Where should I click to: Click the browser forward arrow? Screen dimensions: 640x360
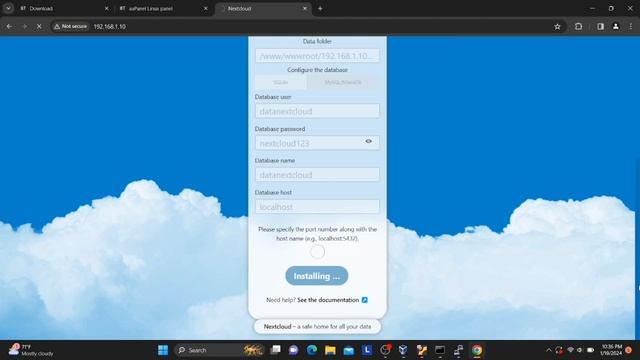click(x=24, y=27)
